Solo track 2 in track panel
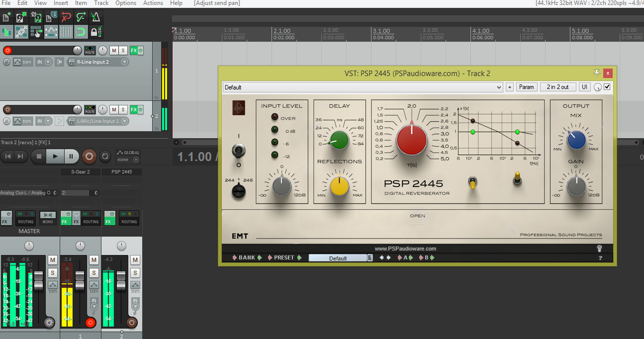The height and width of the screenshot is (339, 644). (123, 109)
